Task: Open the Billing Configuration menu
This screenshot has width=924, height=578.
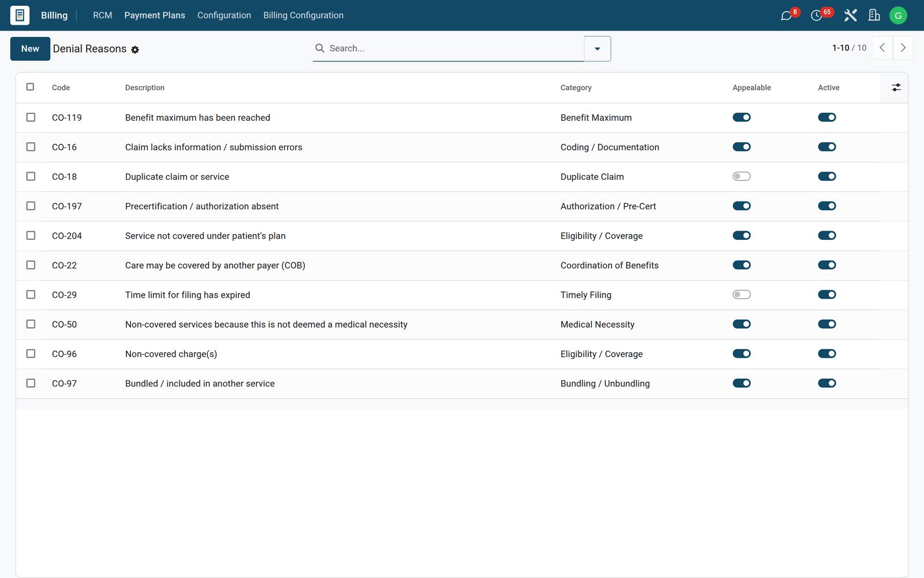Action: click(303, 15)
